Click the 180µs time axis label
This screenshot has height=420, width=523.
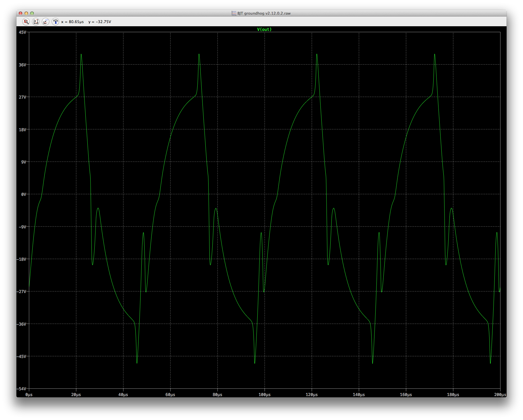click(x=453, y=395)
